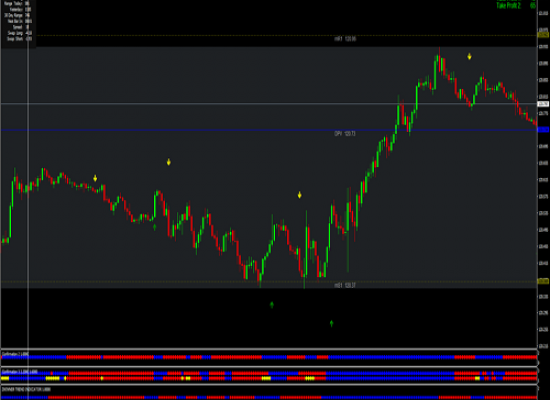Click the green Take Profit 2 text

click(x=509, y=6)
